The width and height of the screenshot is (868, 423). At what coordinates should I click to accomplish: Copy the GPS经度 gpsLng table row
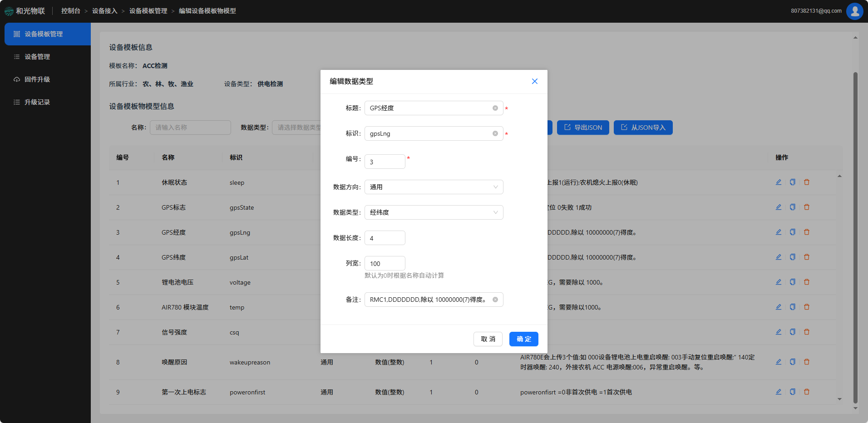793,232
